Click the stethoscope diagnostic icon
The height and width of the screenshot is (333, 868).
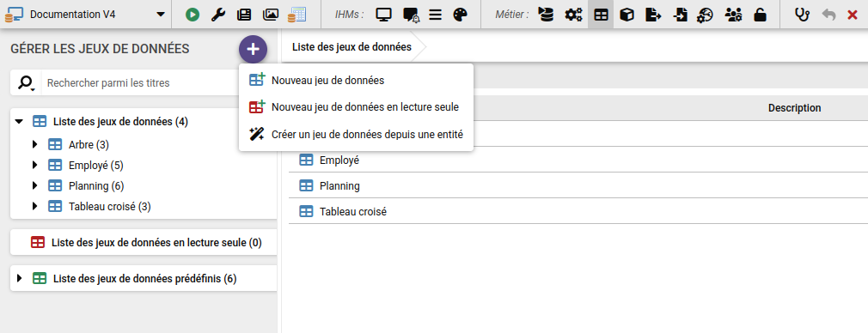pyautogui.click(x=802, y=15)
